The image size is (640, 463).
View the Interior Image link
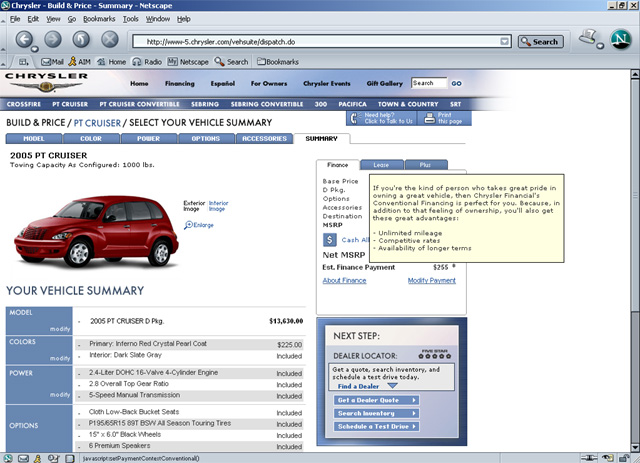click(218, 206)
